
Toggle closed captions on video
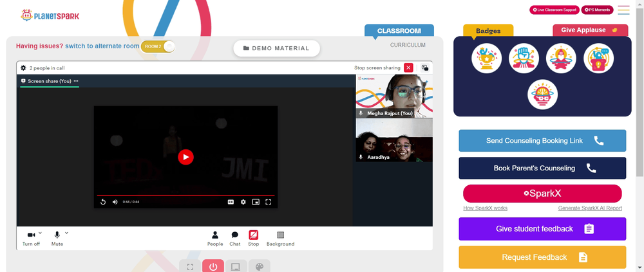click(x=231, y=202)
